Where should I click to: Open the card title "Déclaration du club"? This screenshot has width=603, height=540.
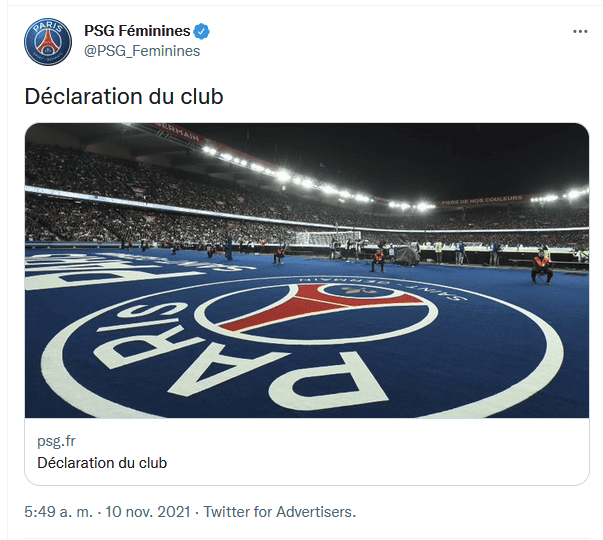click(102, 463)
